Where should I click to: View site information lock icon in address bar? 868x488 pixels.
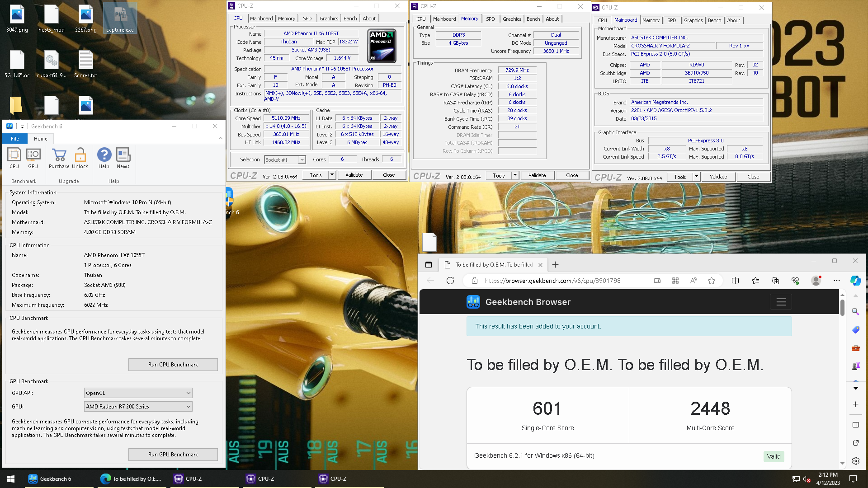tap(474, 281)
